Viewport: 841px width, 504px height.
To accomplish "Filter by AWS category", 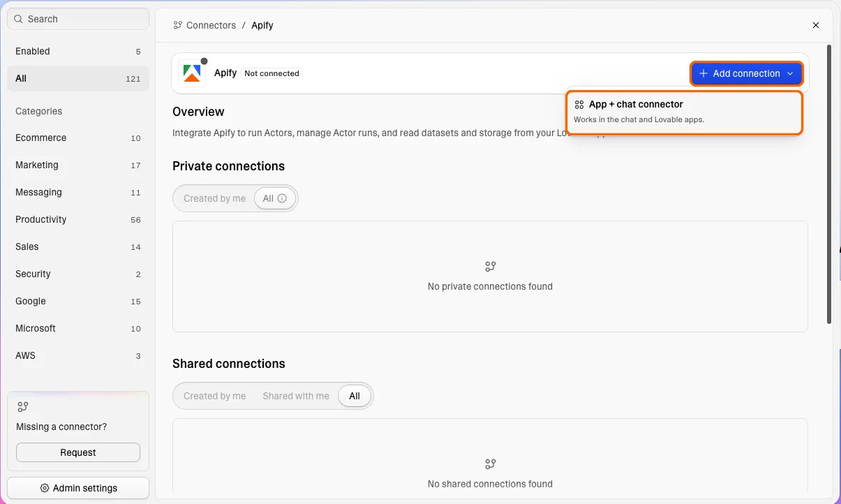I will 78,355.
